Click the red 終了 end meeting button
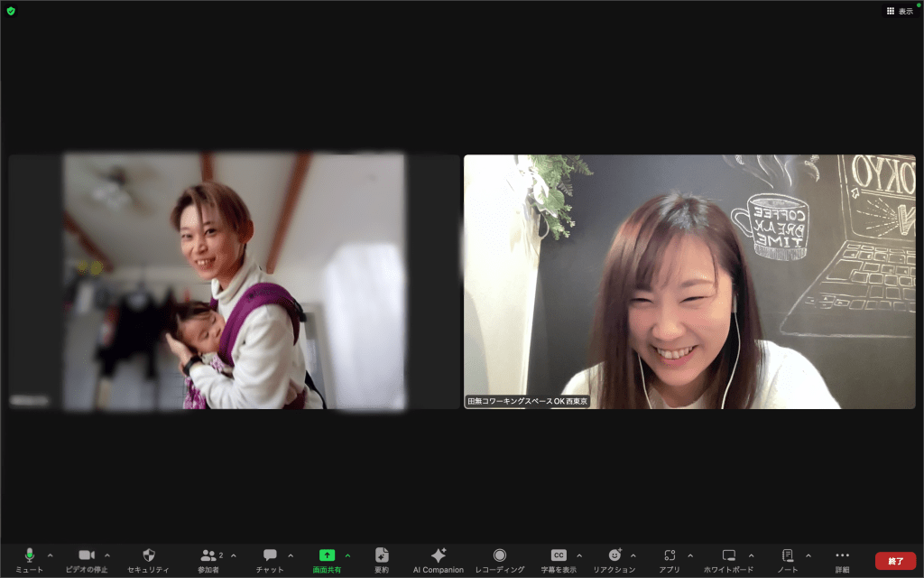 [x=895, y=561]
